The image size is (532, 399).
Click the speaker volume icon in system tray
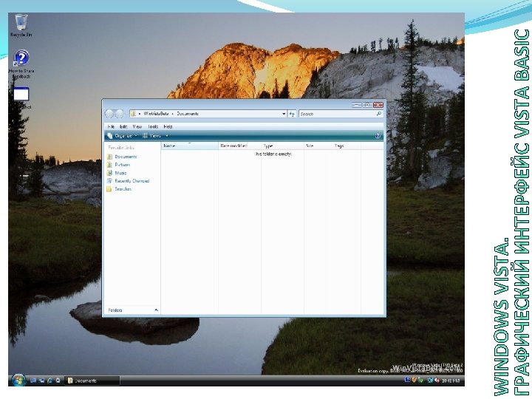[437, 381]
